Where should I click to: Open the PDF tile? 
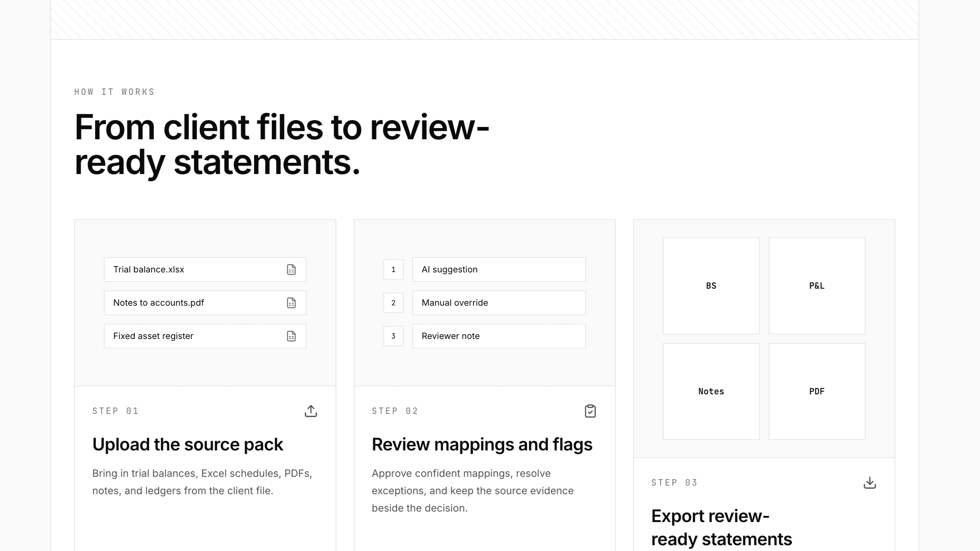coord(817,391)
